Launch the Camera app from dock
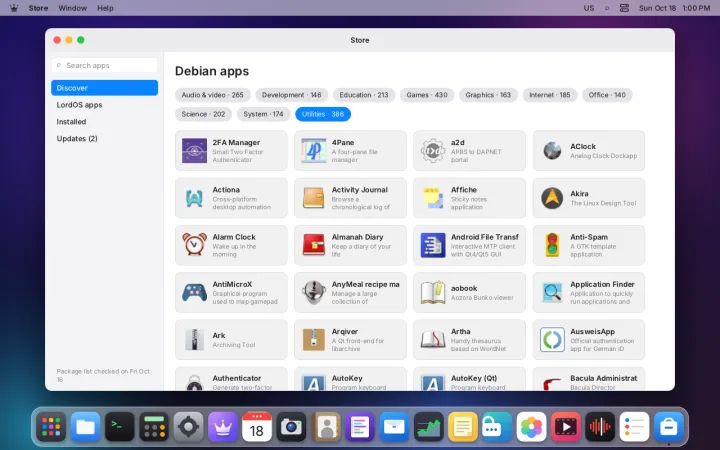This screenshot has height=450, width=720. [291, 427]
